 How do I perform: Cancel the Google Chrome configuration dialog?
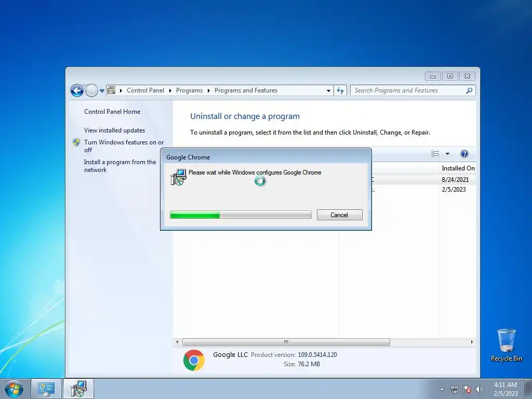(339, 215)
